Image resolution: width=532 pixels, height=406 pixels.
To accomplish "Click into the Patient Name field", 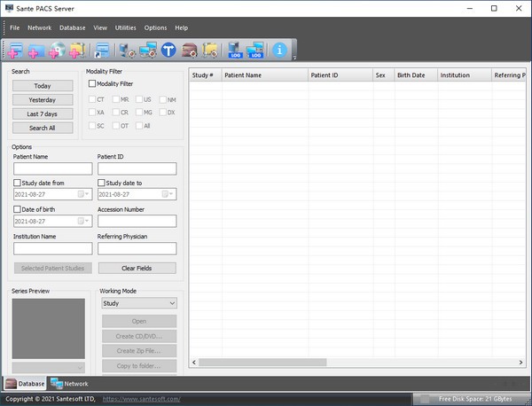I will click(52, 168).
